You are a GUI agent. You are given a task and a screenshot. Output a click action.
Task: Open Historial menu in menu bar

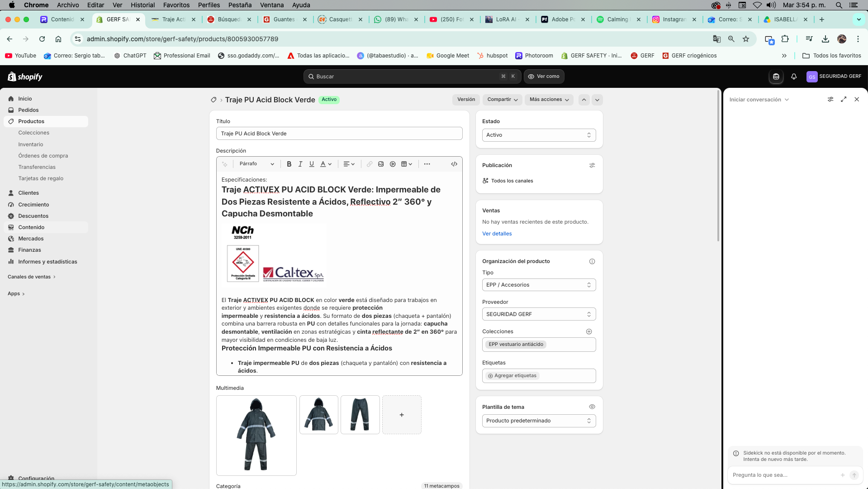[142, 5]
